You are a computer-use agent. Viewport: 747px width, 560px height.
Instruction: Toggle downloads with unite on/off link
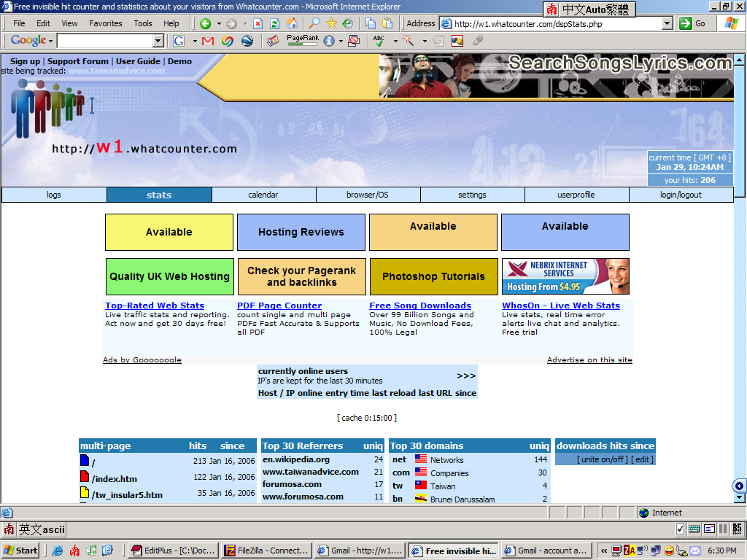tap(602, 459)
